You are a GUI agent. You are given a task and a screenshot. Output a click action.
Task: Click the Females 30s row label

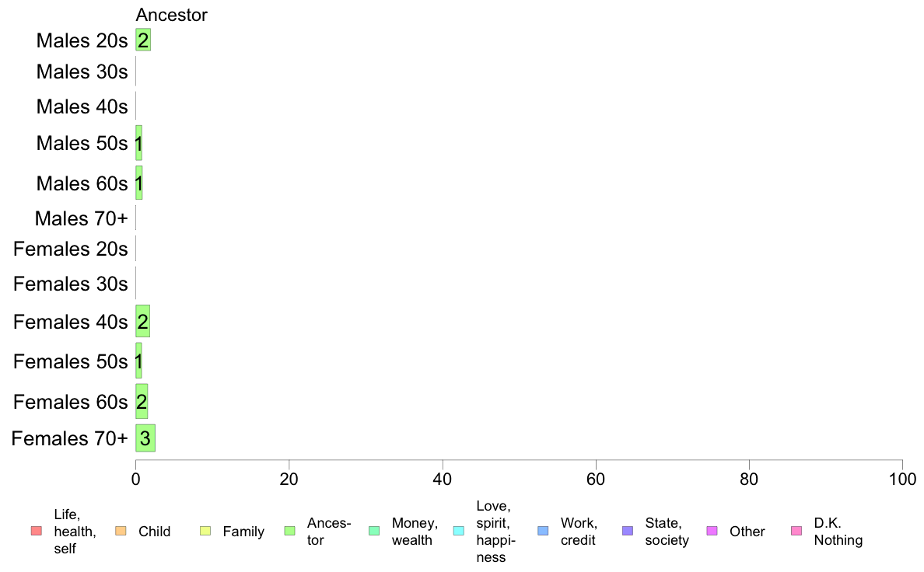pyautogui.click(x=70, y=284)
